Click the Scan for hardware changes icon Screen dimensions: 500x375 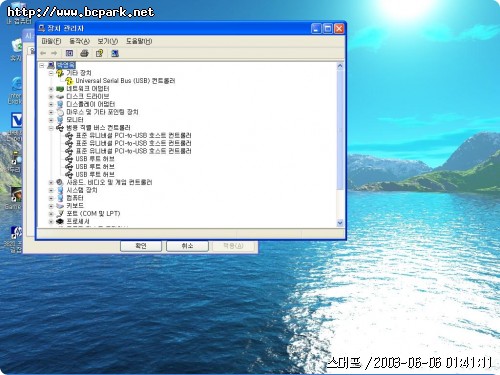[115, 53]
